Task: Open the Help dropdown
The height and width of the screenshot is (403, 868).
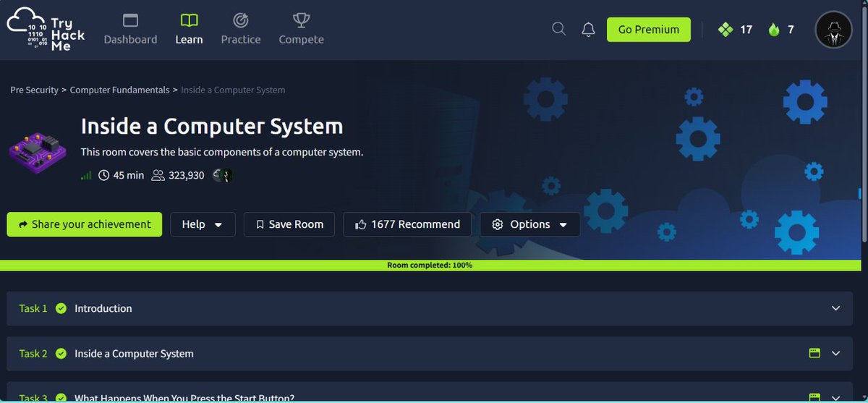Action: 203,224
